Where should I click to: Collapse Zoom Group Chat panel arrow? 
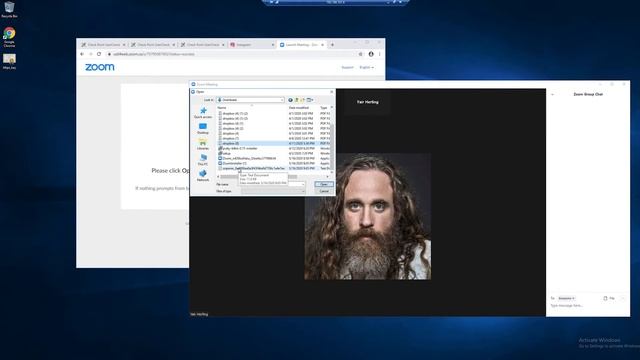coord(552,94)
